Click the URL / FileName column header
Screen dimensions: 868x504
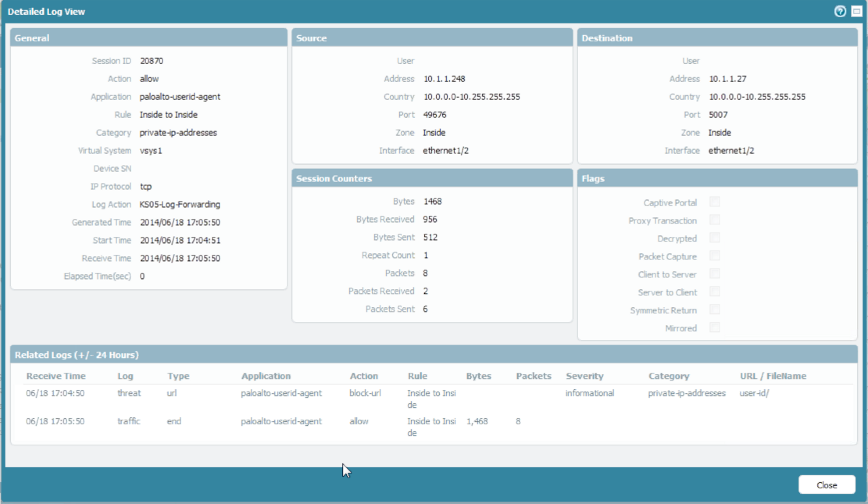[773, 376]
